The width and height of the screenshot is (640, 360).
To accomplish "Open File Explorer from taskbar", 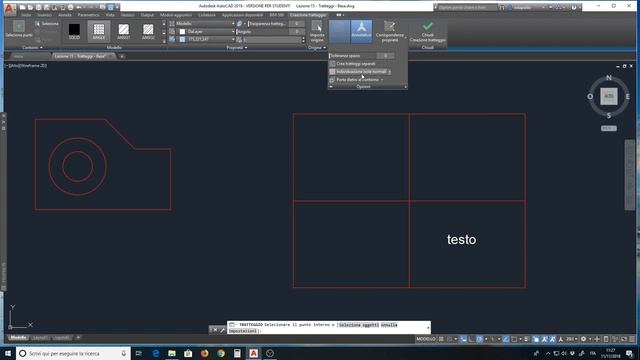I will coord(172,353).
